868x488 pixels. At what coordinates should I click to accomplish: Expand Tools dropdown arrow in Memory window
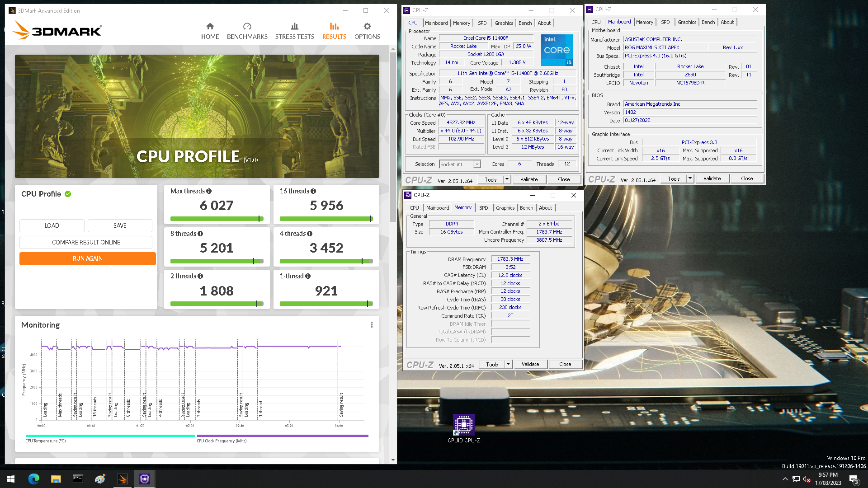click(x=508, y=364)
